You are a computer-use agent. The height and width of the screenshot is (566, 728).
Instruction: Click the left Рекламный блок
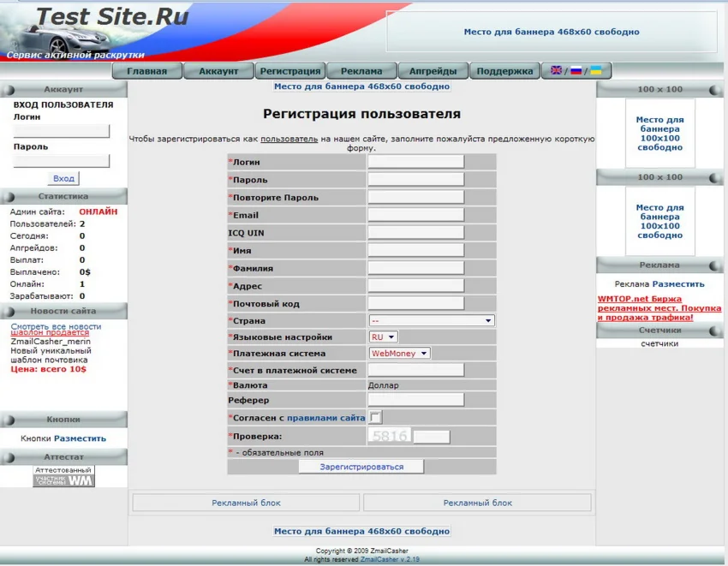[246, 503]
